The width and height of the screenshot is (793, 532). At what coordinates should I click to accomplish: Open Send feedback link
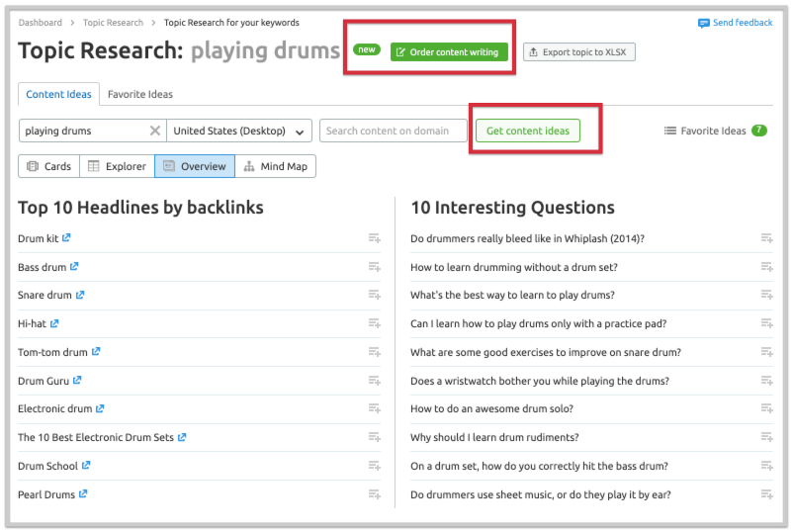pyautogui.click(x=736, y=23)
